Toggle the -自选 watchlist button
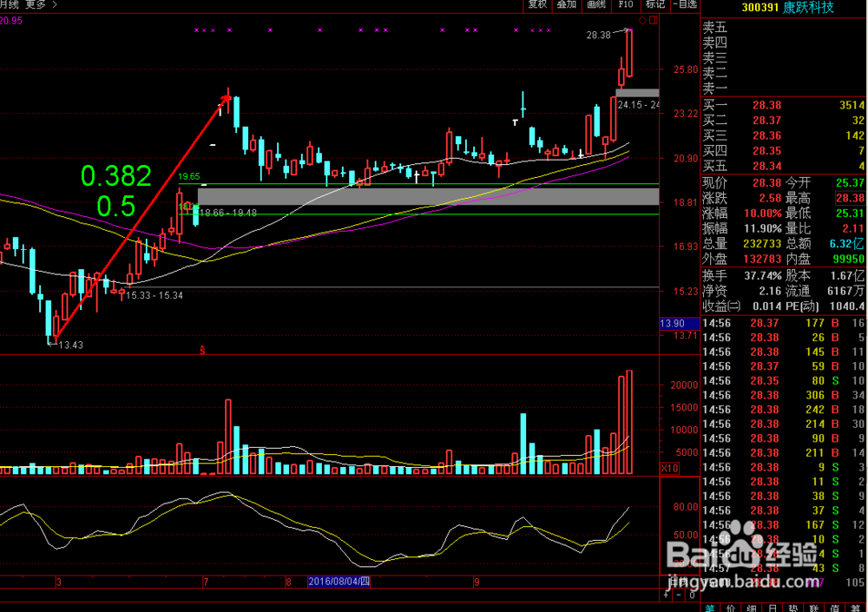The image size is (868, 612). 686,4
